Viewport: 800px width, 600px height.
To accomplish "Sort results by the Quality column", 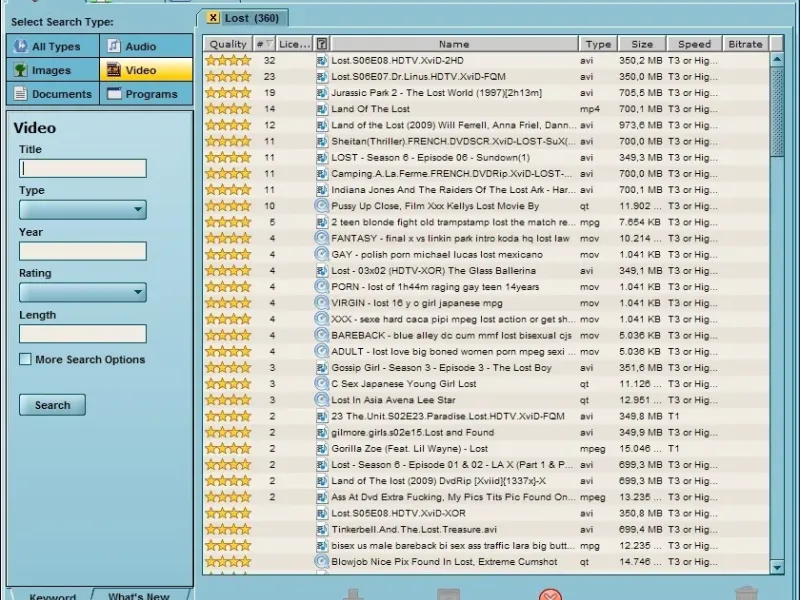I will [x=228, y=44].
